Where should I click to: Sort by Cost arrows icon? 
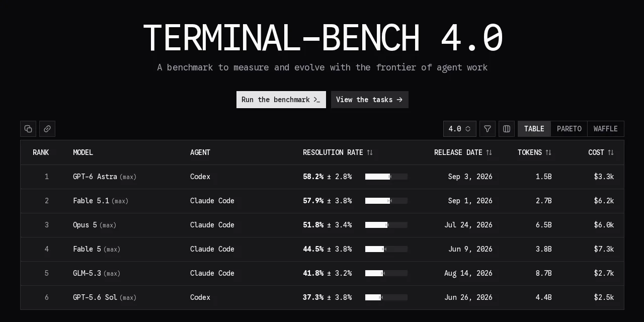coord(611,152)
